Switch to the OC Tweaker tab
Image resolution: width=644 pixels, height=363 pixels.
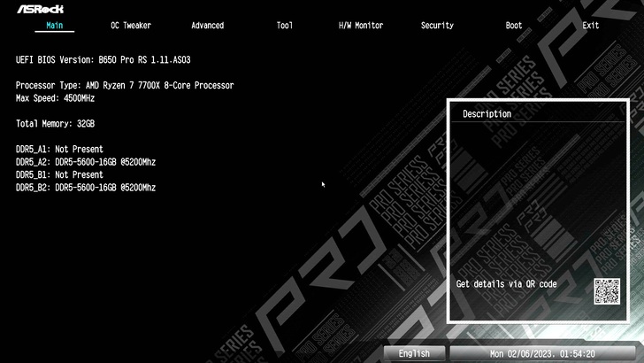coord(131,26)
